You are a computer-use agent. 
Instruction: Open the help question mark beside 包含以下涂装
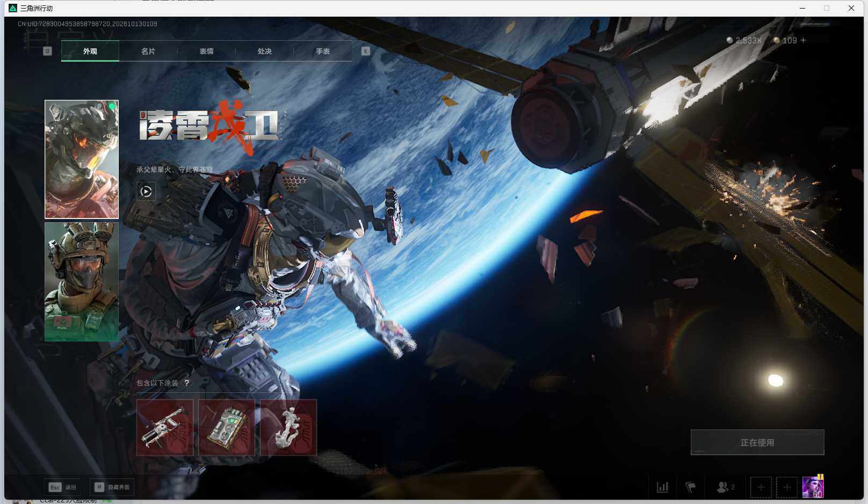coord(186,383)
